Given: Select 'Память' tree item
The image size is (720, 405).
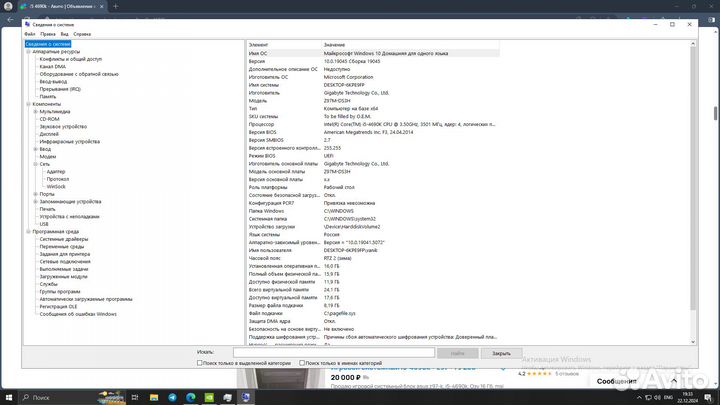Looking at the screenshot, I should click(x=47, y=96).
